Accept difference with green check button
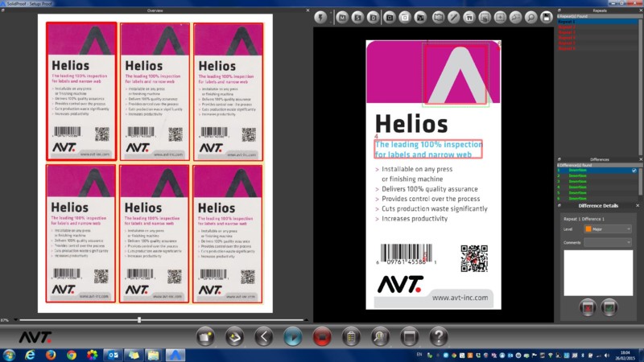 (x=609, y=307)
